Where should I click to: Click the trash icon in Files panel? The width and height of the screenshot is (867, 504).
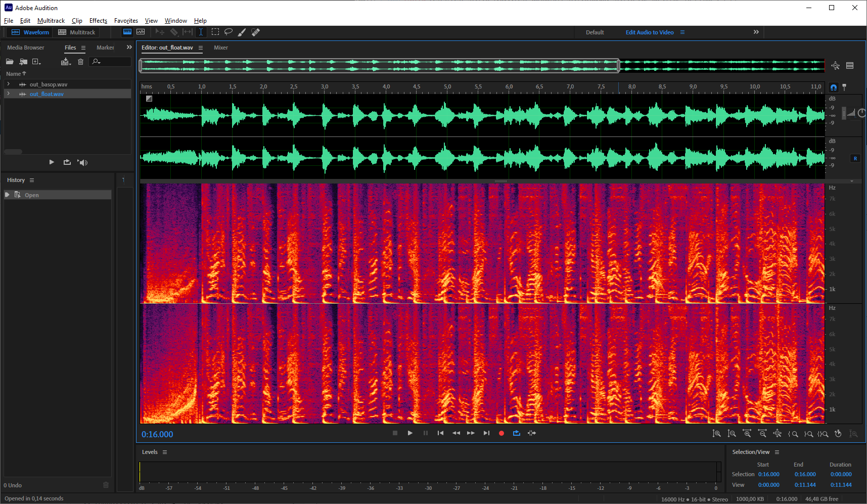(80, 62)
